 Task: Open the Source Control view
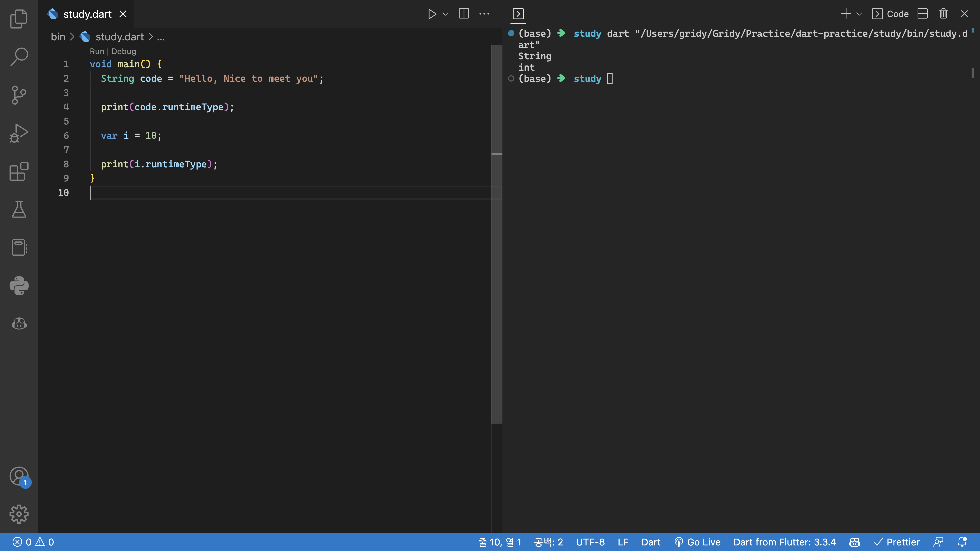[x=19, y=95]
